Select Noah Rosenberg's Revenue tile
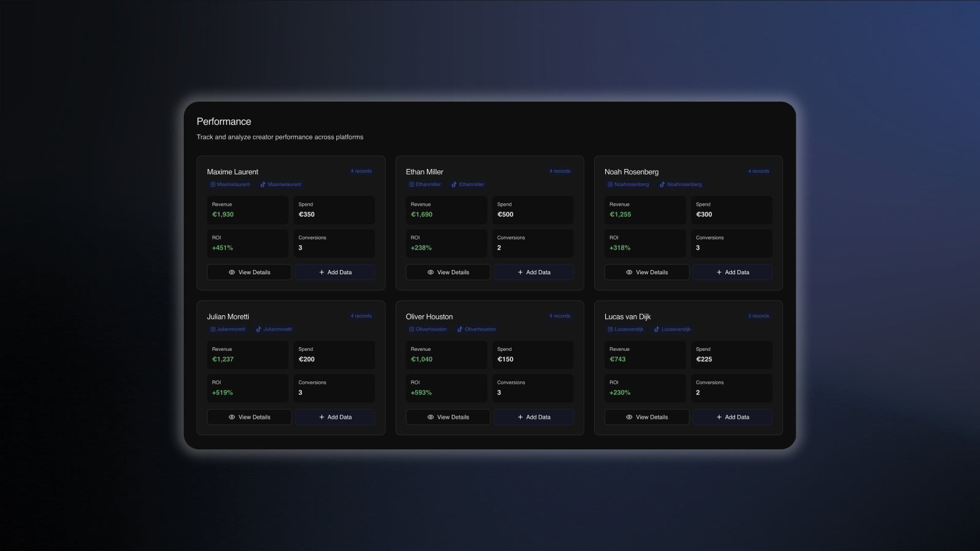The image size is (980, 551). point(645,210)
